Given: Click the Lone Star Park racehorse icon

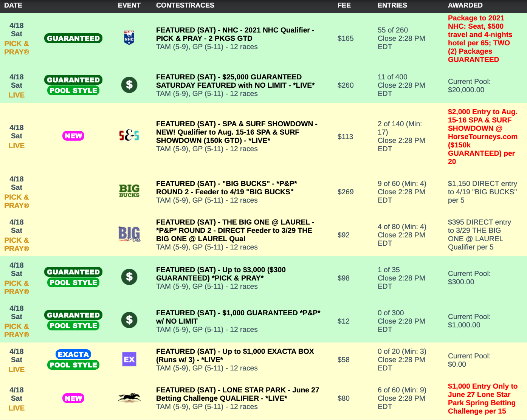Looking at the screenshot, I should pos(129,398).
